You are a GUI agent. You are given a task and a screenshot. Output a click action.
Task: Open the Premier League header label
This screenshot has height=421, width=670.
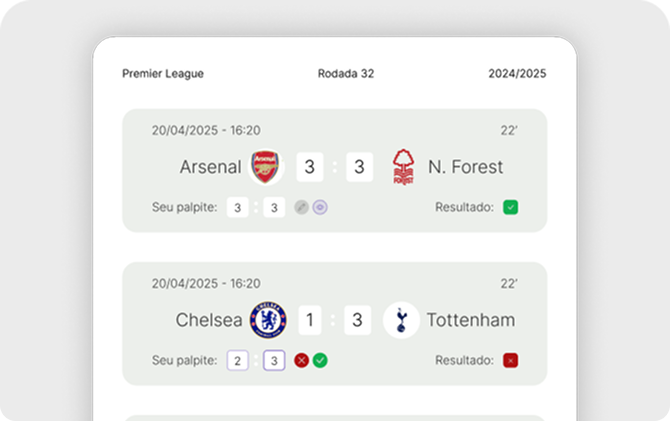pos(163,73)
